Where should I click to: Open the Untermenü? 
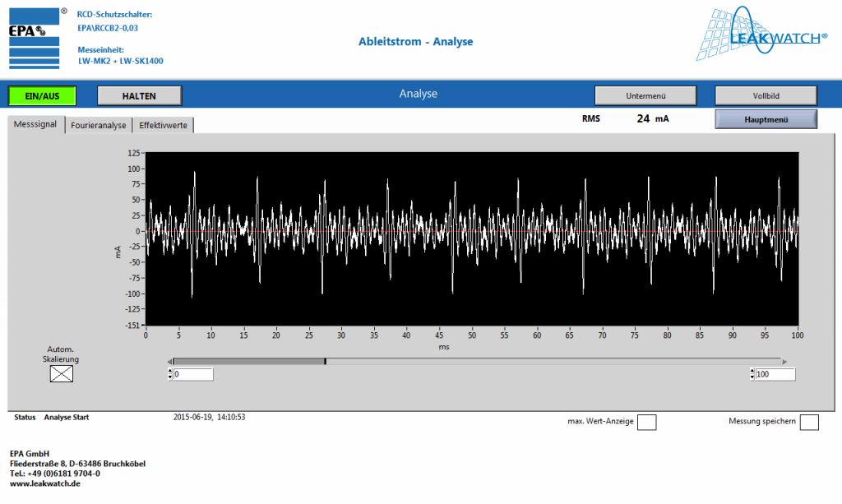tap(645, 95)
